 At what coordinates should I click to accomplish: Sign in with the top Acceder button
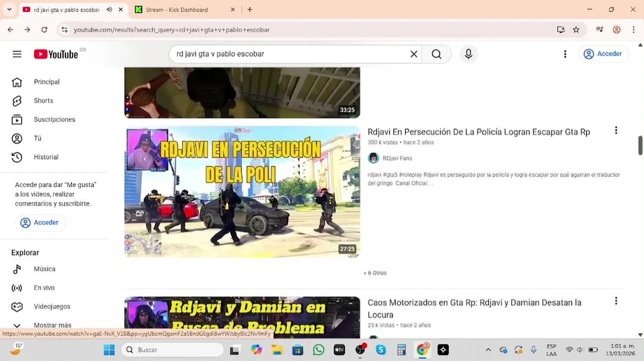(x=603, y=54)
